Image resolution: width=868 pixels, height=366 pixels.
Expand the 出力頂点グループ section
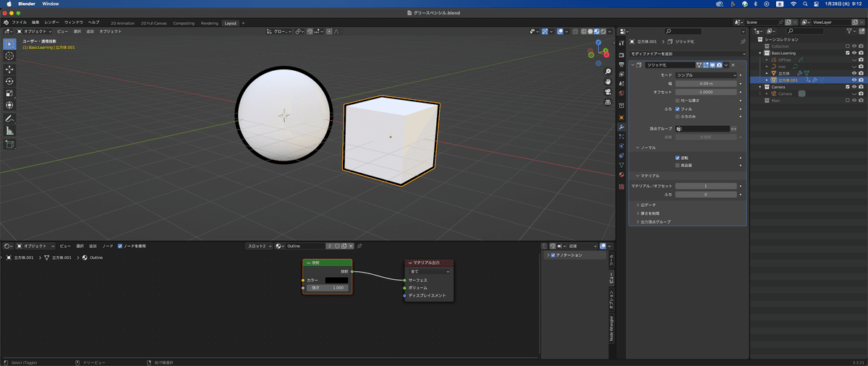click(x=653, y=222)
